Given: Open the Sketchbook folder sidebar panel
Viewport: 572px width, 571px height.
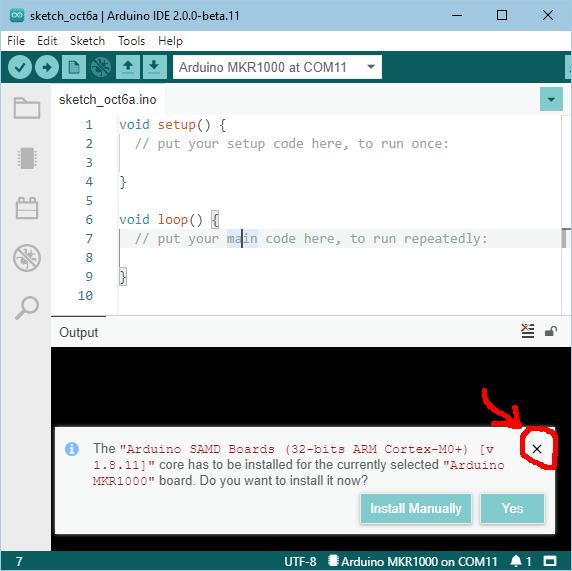Looking at the screenshot, I should pos(27,108).
